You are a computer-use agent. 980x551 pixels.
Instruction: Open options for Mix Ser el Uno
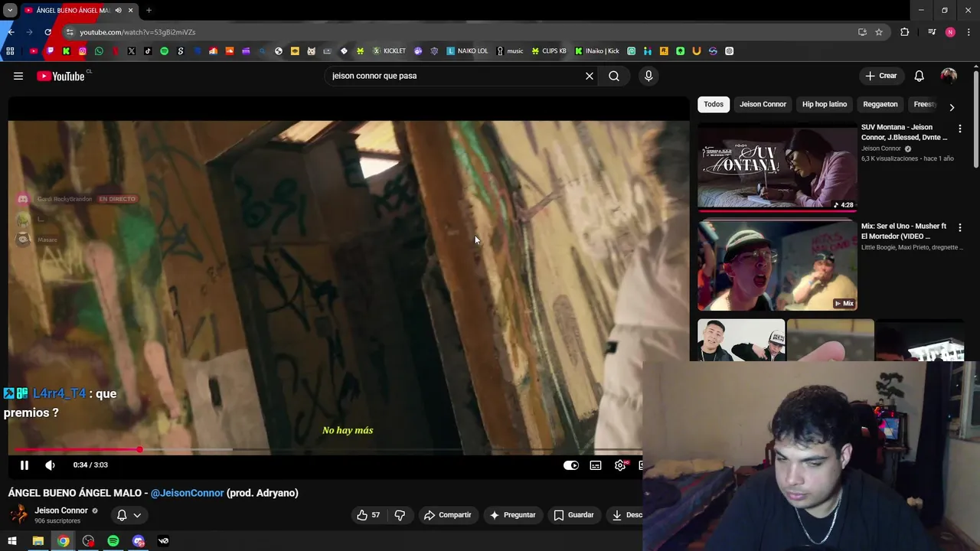coord(959,227)
